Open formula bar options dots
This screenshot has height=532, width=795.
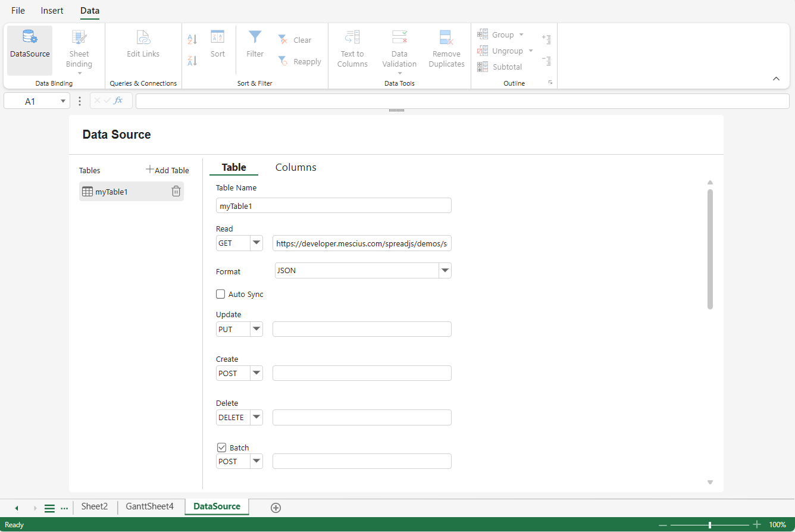[x=80, y=101]
